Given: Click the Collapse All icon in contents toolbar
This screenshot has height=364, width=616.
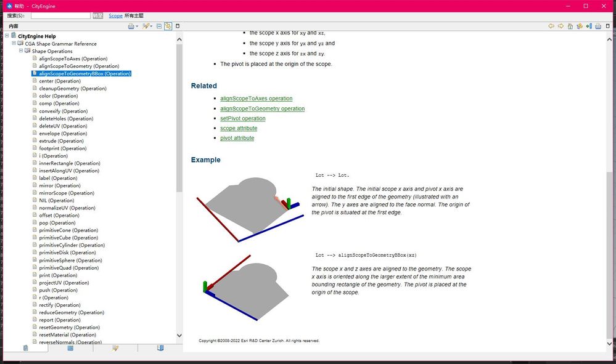Looking at the screenshot, I should [159, 26].
